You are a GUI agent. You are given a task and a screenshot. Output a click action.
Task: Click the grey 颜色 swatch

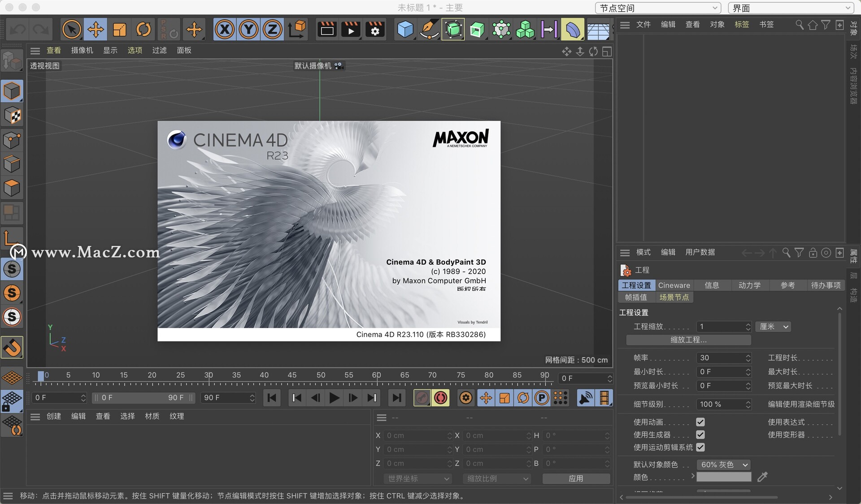pos(724,477)
